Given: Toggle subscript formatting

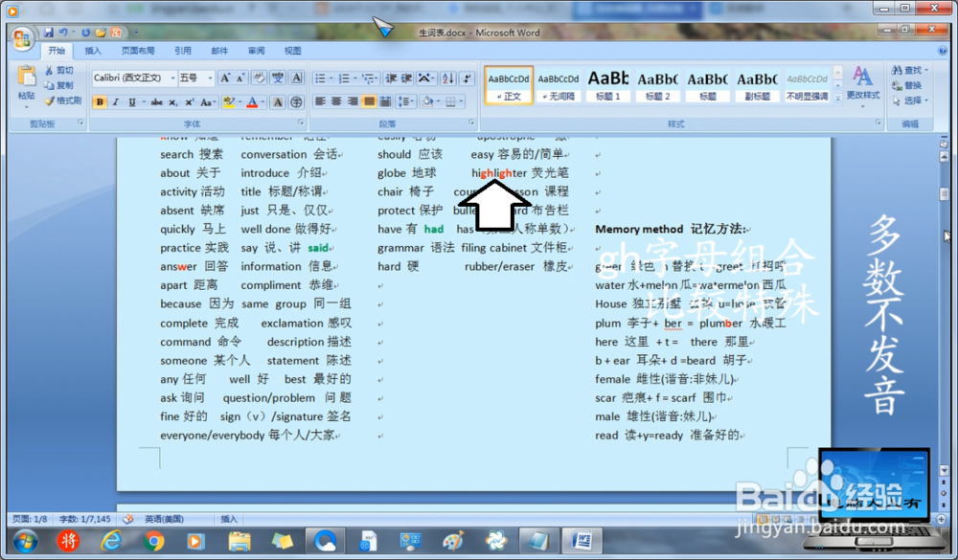Looking at the screenshot, I should pos(172,102).
